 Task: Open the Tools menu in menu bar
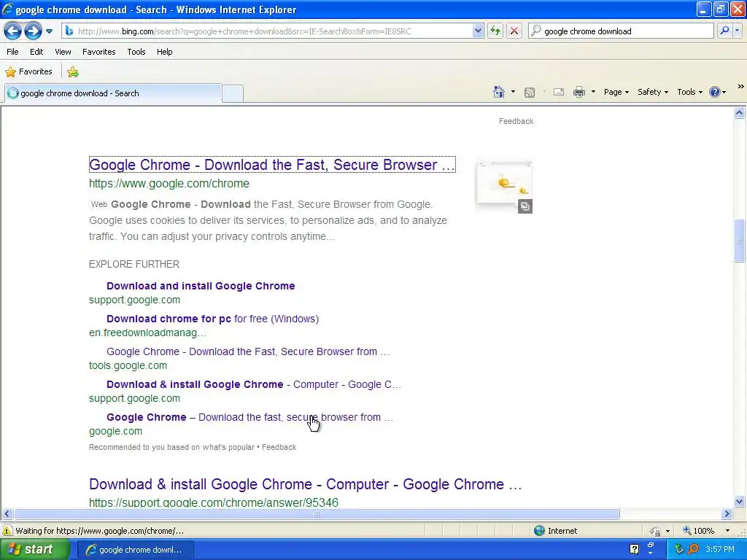136,52
